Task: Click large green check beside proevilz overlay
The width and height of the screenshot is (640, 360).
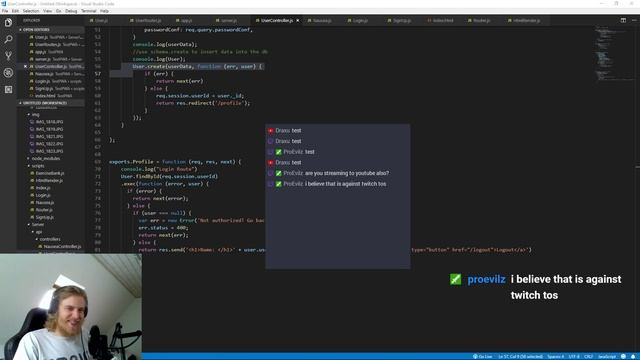Action: (456, 279)
